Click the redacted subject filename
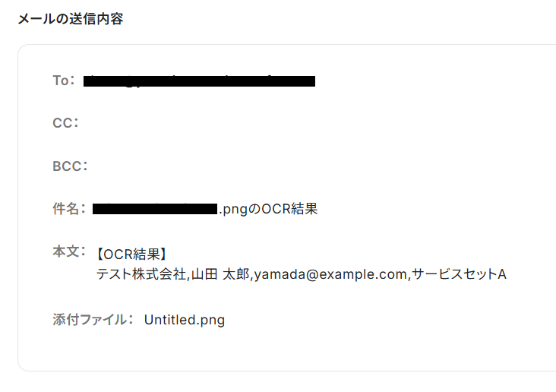556x392 pixels. [155, 209]
